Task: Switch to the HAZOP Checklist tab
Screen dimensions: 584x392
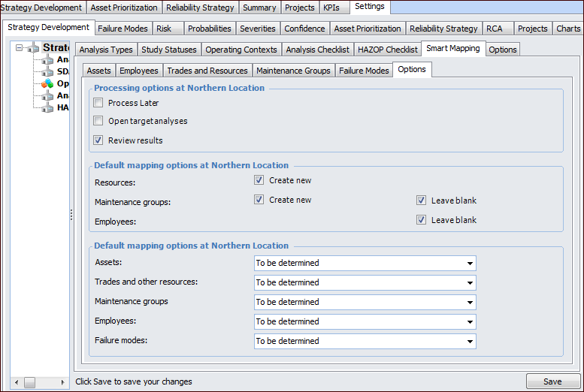Action: coord(387,50)
